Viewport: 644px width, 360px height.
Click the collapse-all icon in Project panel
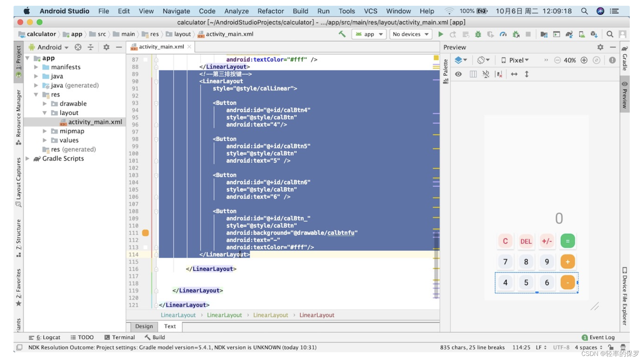click(x=90, y=47)
